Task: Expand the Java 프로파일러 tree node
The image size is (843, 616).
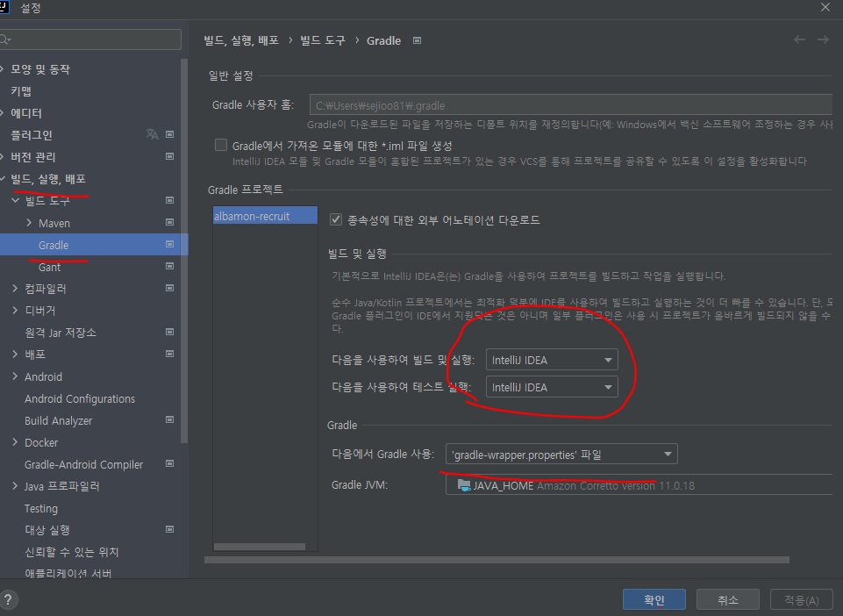Action: coord(15,486)
